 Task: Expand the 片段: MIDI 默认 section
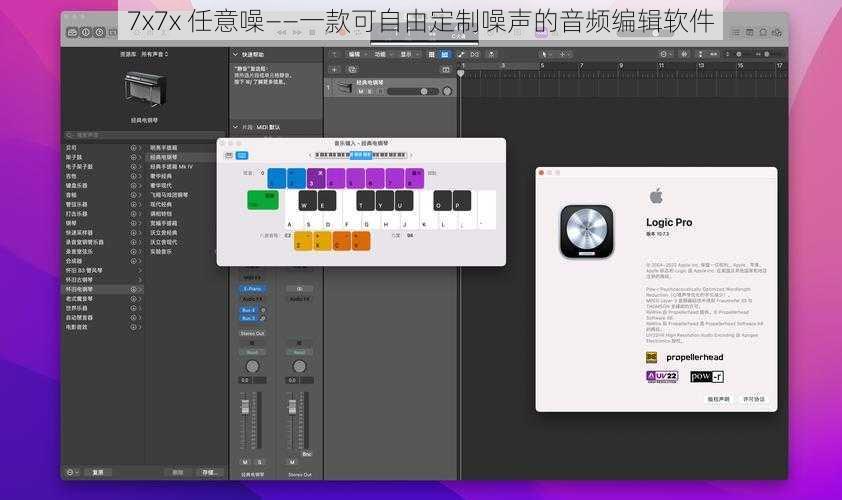[235, 127]
